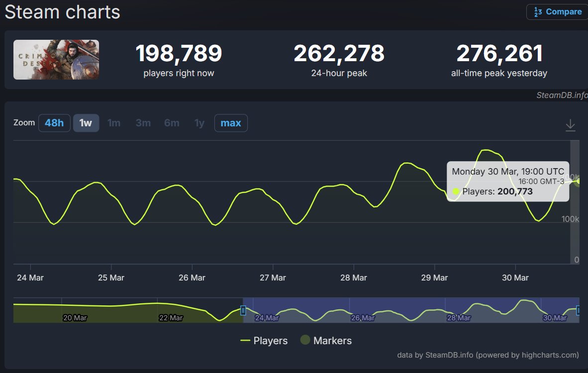
Task: Click the 100k y-axis label
Action: tap(570, 219)
